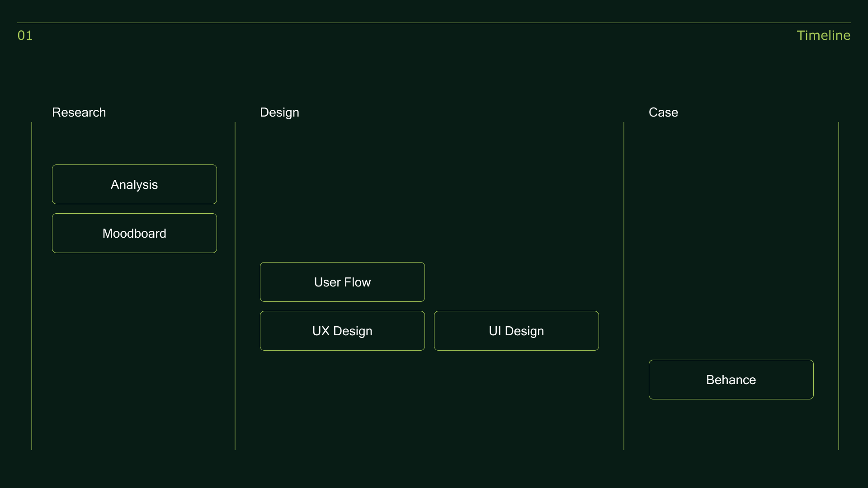Click the divider between Research and Design
This screenshot has width=868, height=488.
pyautogui.click(x=235, y=286)
